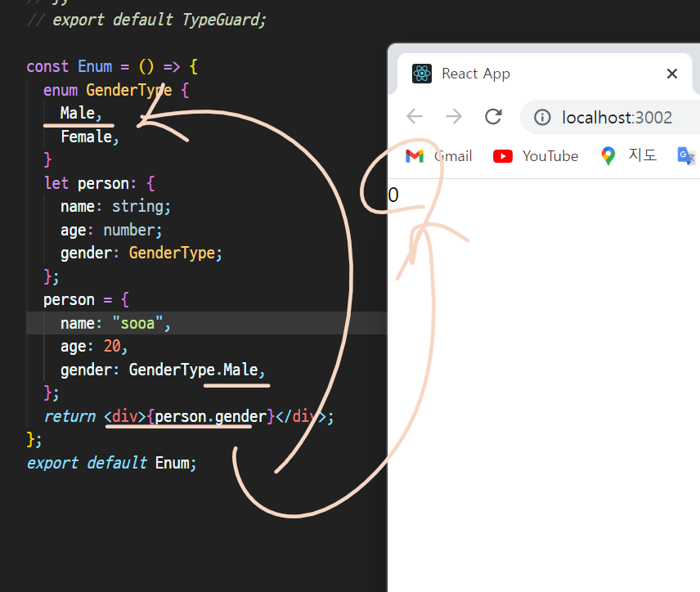
Task: Click 'enum GenderType {' in the editor
Action: click(116, 90)
